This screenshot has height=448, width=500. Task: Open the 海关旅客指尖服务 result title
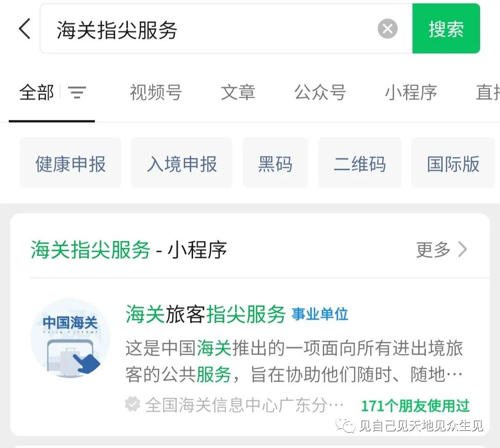(206, 314)
